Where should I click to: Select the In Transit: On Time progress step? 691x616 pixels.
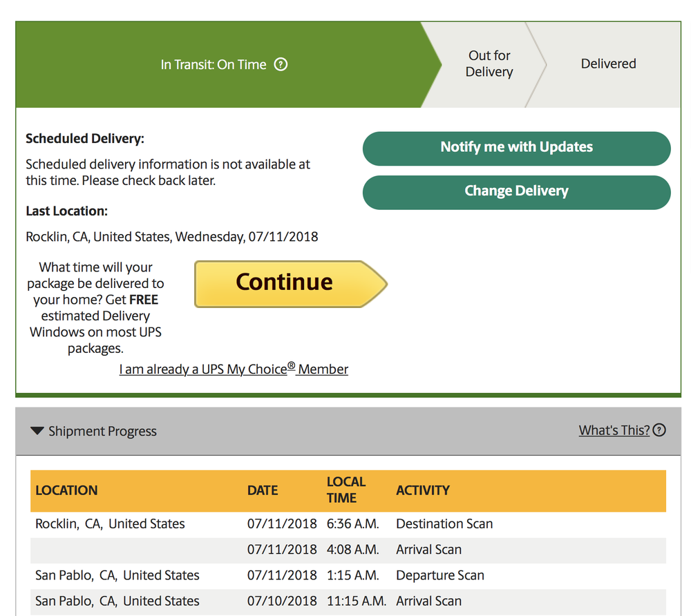[x=214, y=65]
